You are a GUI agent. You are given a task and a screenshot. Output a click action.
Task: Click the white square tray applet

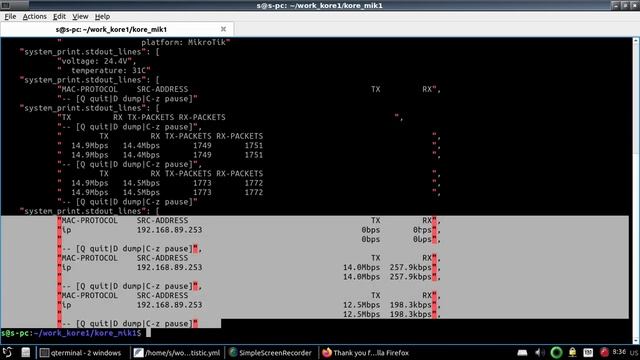pos(588,352)
